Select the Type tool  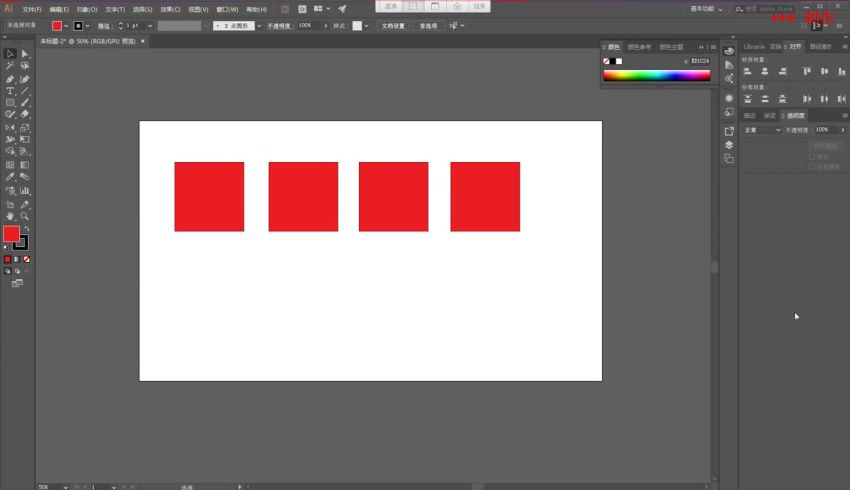pyautogui.click(x=10, y=91)
